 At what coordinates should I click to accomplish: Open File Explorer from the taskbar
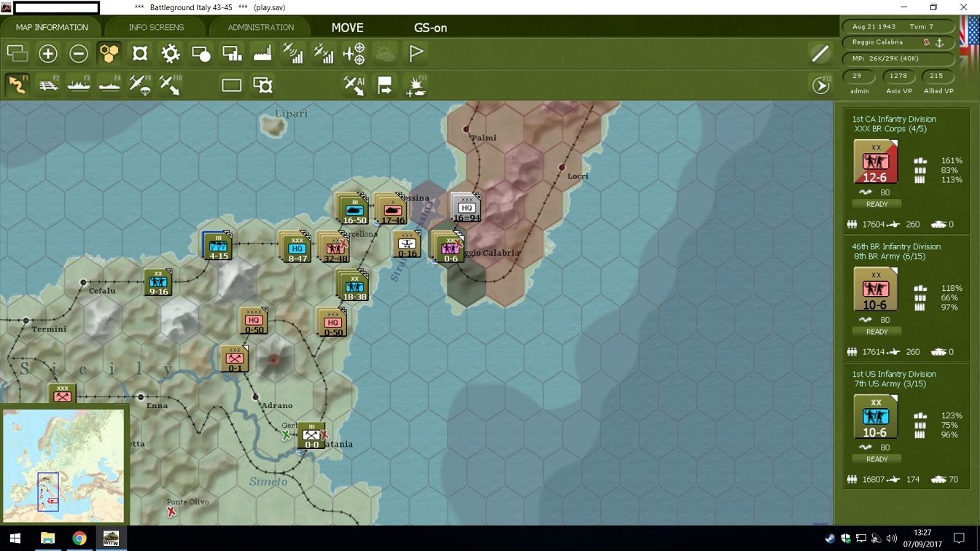tap(47, 539)
